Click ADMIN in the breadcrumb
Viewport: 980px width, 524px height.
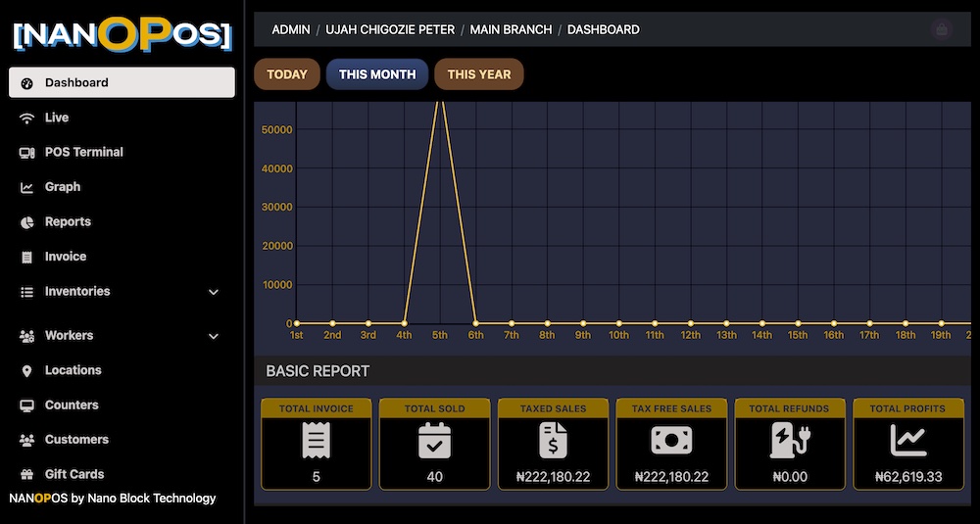click(291, 29)
